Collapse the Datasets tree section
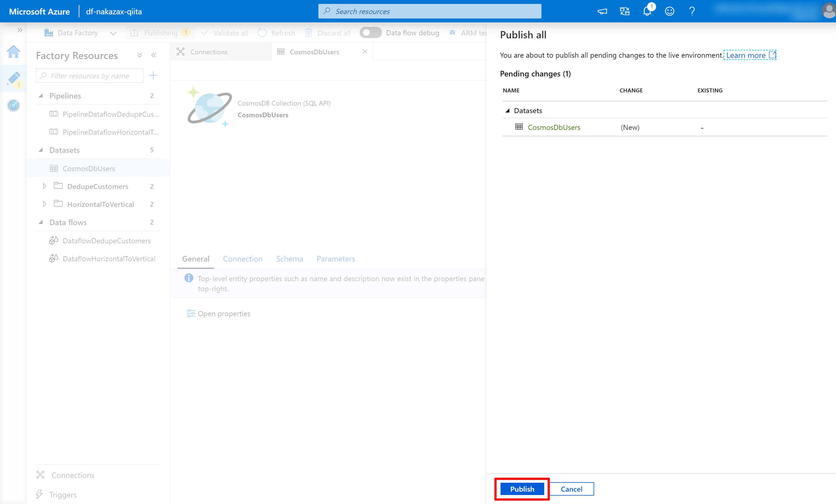Screen dimensions: 836x504 [41, 150]
